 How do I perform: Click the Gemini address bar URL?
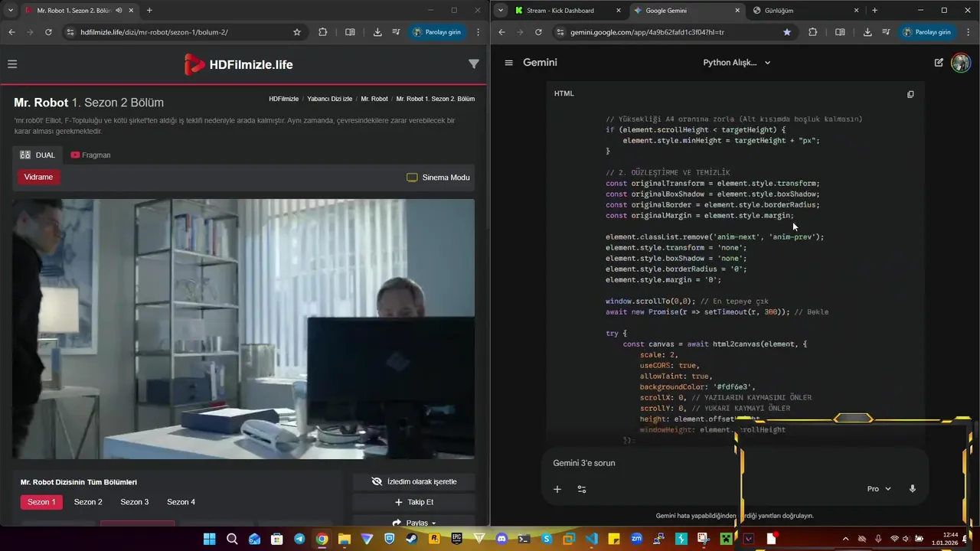[647, 32]
